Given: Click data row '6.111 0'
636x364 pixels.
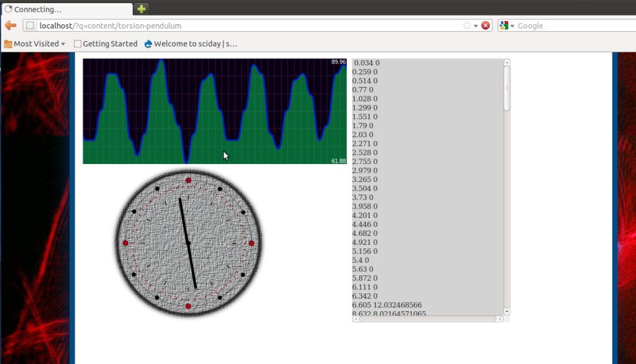Looking at the screenshot, I should coord(365,287).
